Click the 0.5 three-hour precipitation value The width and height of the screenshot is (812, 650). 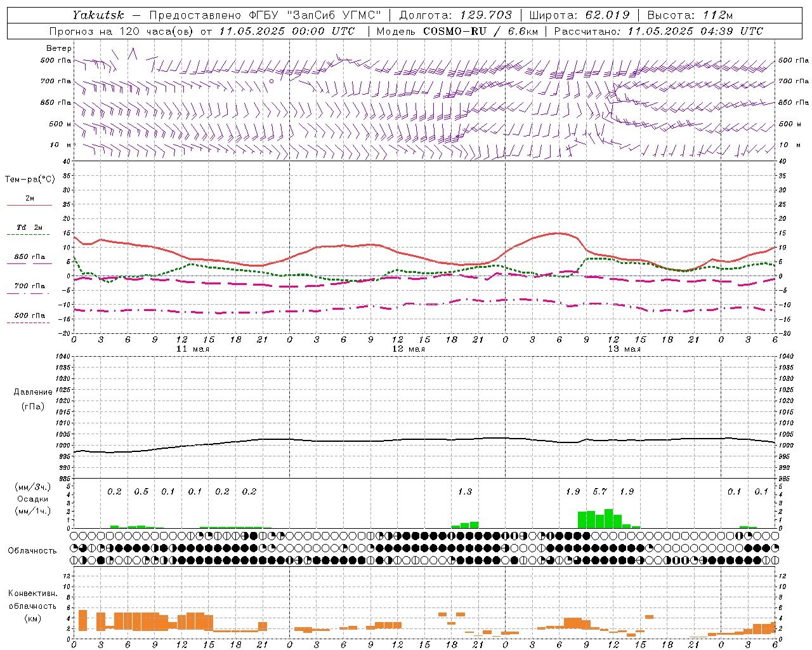141,491
